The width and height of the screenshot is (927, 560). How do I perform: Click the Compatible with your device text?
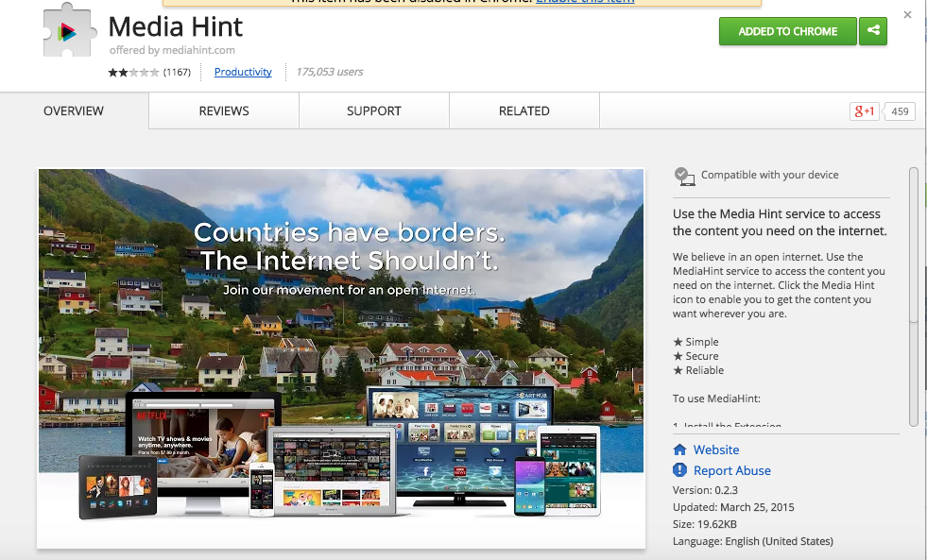pos(770,175)
